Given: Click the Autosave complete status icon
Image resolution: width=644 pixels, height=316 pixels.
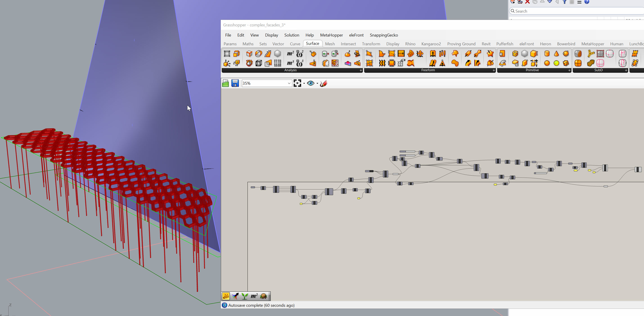Looking at the screenshot, I should coord(225,305).
